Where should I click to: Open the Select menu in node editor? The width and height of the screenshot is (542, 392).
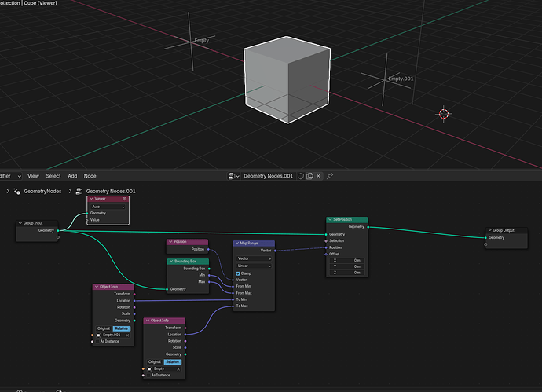point(53,176)
